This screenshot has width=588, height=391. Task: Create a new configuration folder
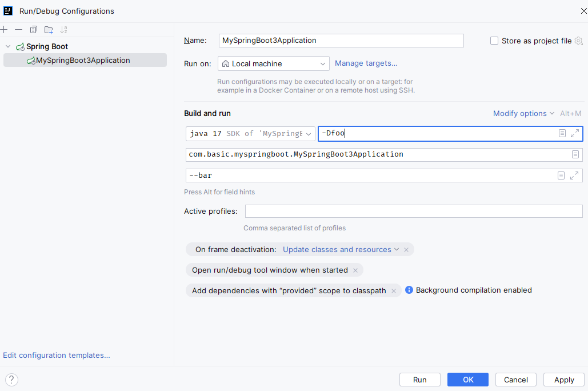tap(49, 30)
